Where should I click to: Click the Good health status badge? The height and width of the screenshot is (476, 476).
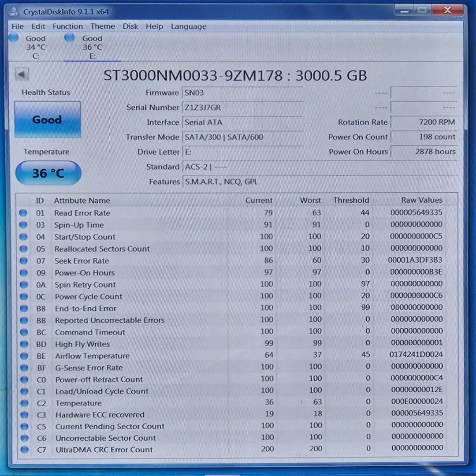47,119
